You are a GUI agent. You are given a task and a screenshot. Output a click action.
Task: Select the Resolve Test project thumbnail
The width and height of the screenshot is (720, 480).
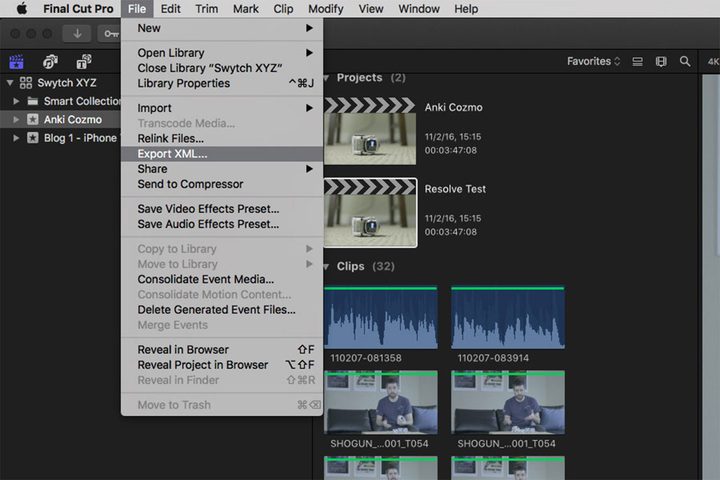pos(370,213)
